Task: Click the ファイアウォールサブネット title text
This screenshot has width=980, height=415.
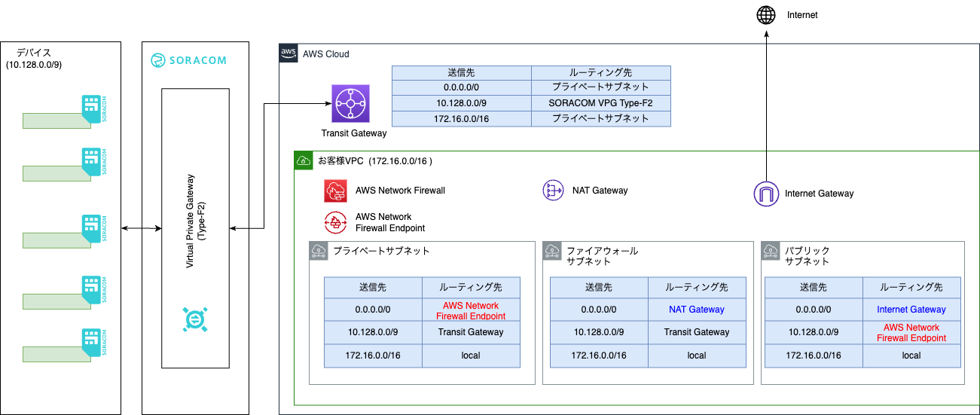Action: [602, 255]
